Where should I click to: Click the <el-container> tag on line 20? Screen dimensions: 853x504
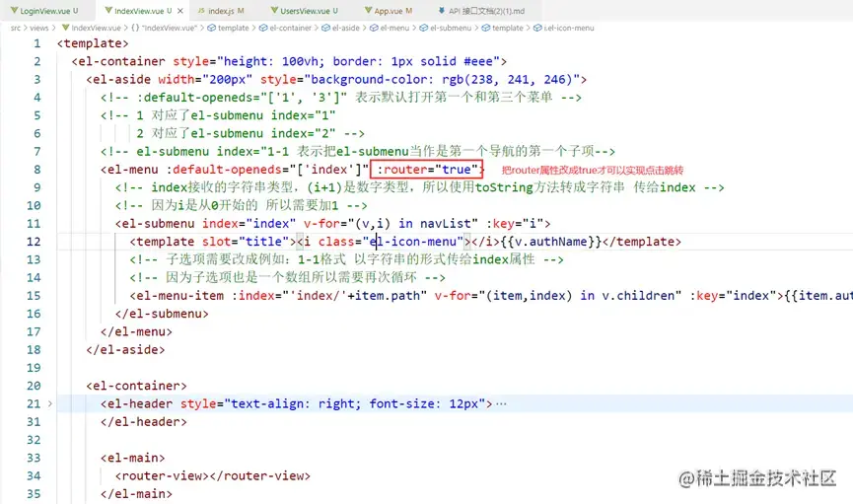tap(136, 386)
